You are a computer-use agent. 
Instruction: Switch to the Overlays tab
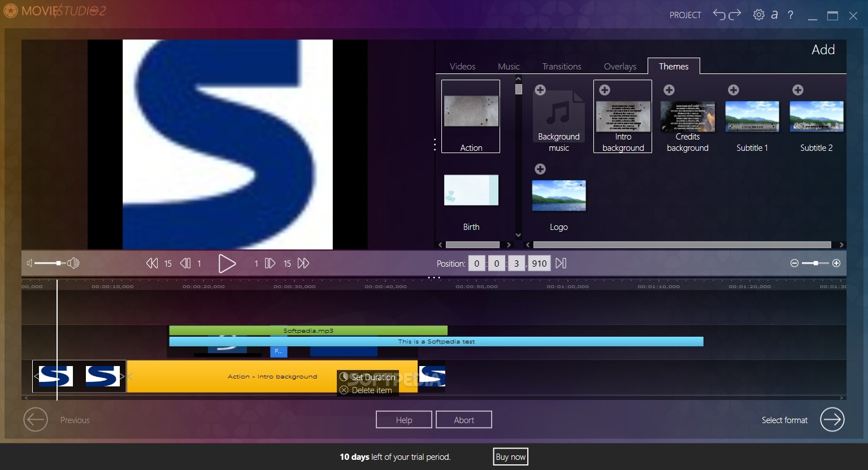click(x=620, y=66)
